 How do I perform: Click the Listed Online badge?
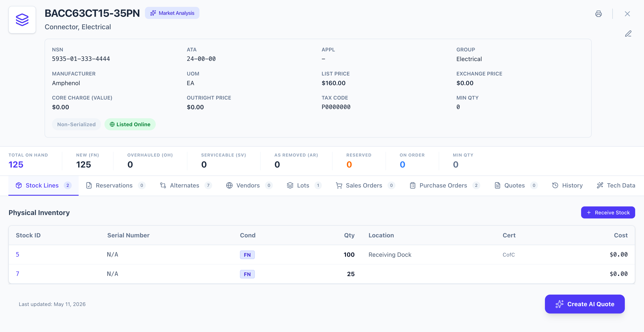pyautogui.click(x=130, y=124)
